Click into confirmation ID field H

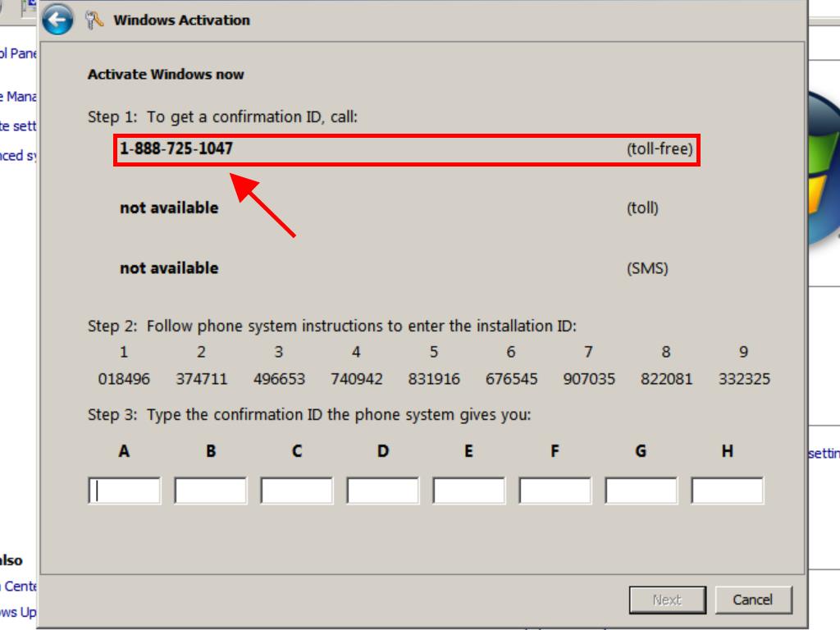point(727,491)
